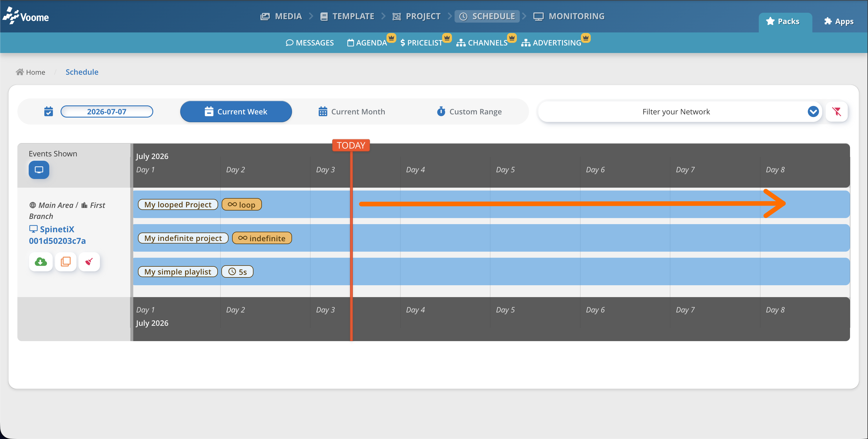This screenshot has width=868, height=439.
Task: Click Day 4 in top timeline header
Action: (415, 169)
